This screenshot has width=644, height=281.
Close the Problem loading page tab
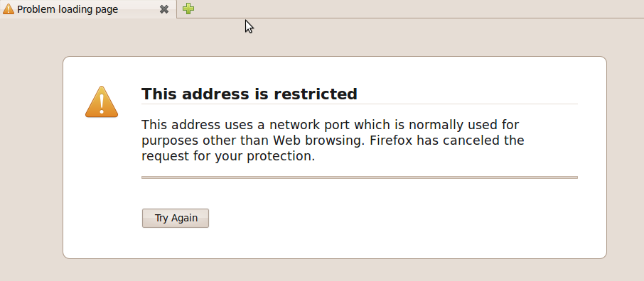click(x=164, y=9)
